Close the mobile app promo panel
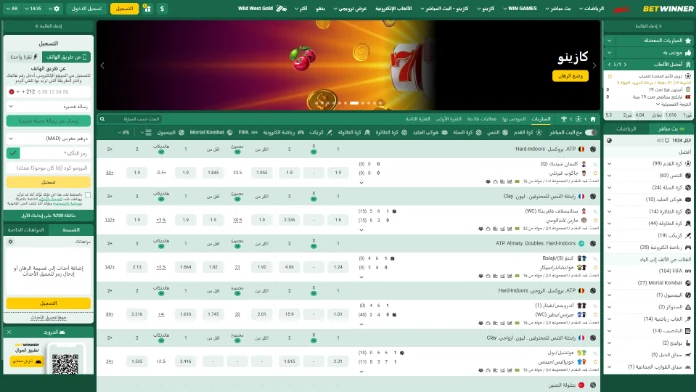 [9, 332]
